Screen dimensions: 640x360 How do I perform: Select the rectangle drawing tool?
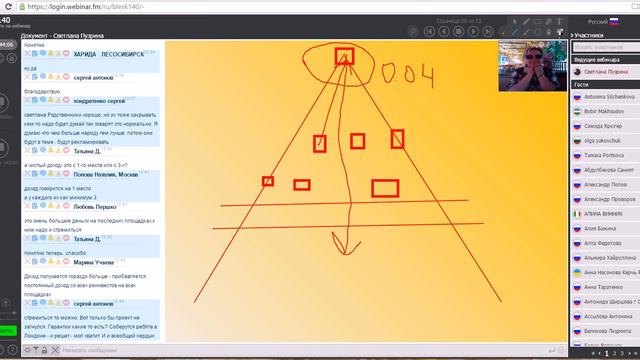tap(537, 22)
